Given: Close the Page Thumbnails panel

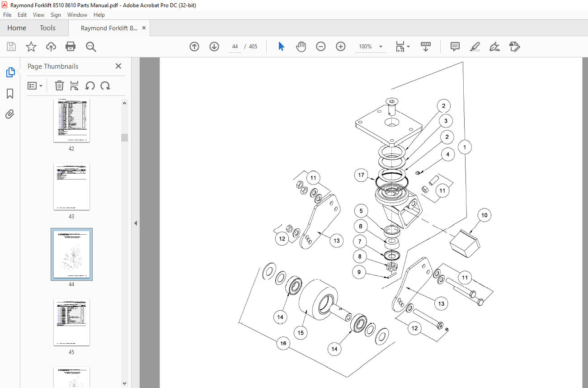Looking at the screenshot, I should pyautogui.click(x=118, y=66).
